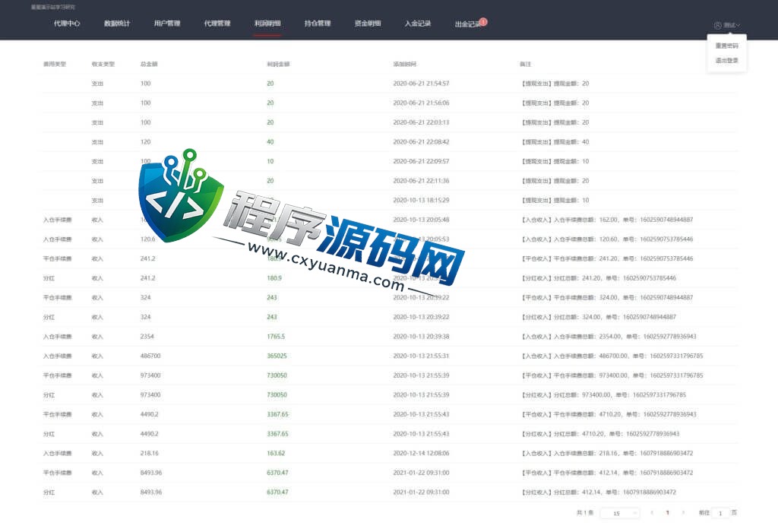778x532 pixels.
Task: Click profit 243 in 分红 row
Action: point(272,317)
